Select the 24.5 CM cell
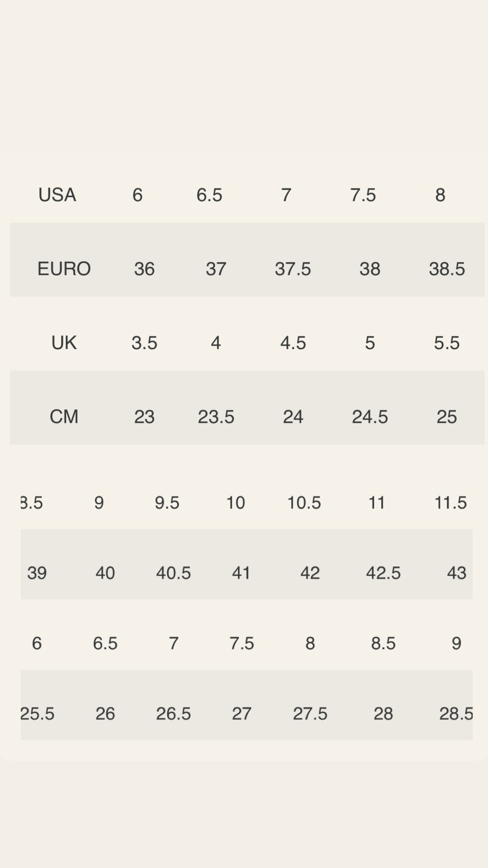 pyautogui.click(x=370, y=417)
